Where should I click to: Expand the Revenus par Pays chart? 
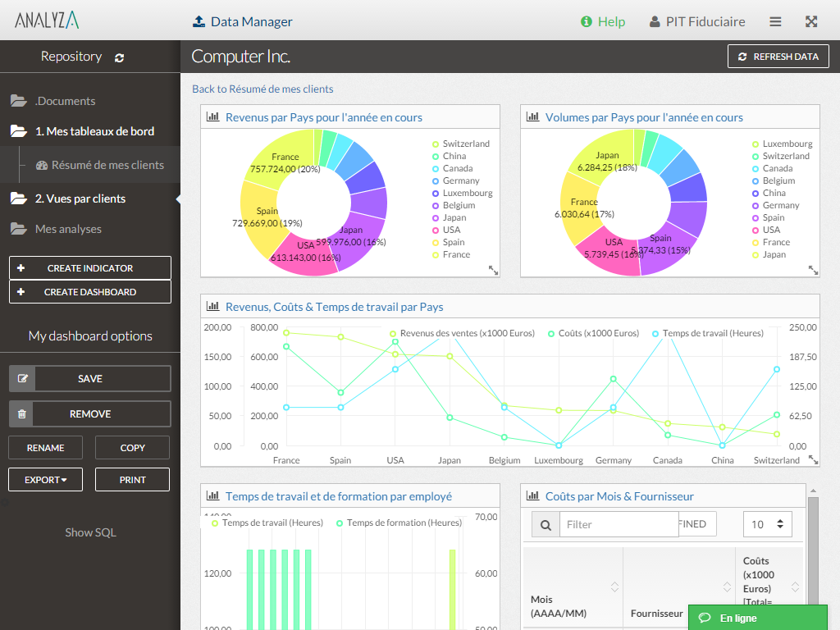[493, 270]
